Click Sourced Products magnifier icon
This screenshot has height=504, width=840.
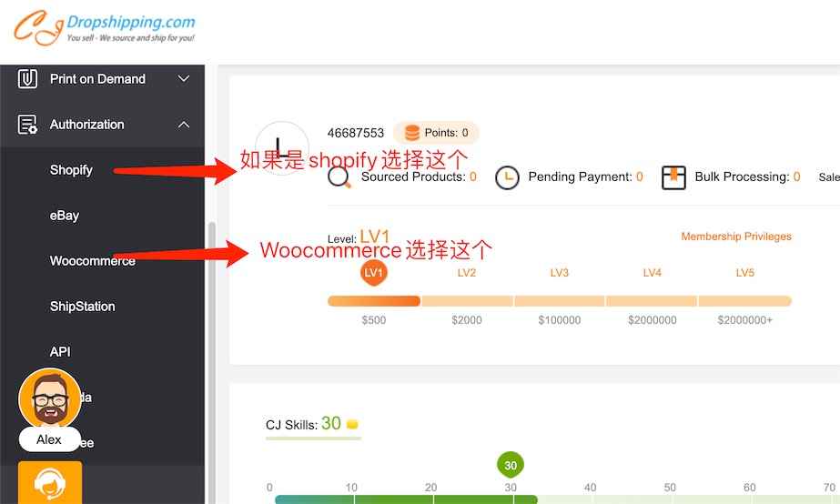pyautogui.click(x=339, y=177)
